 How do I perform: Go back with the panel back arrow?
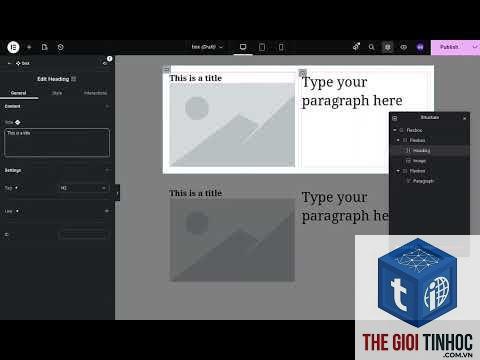[x=9, y=63]
